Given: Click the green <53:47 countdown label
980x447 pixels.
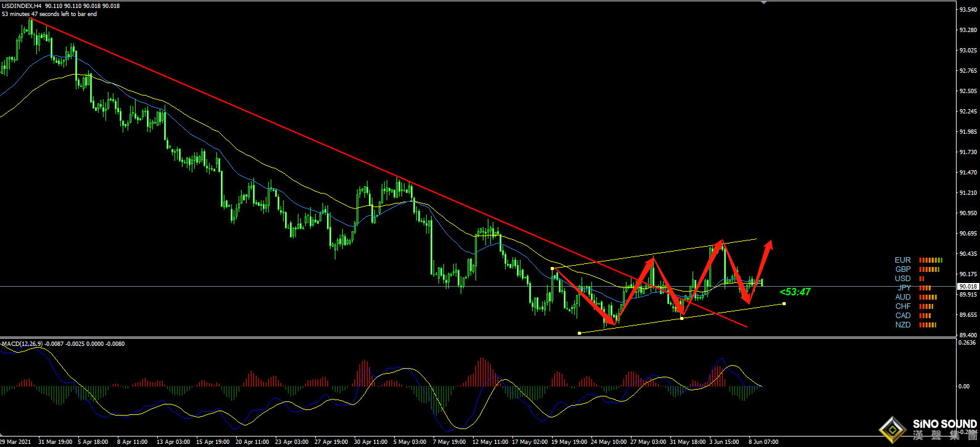Looking at the screenshot, I should [x=795, y=292].
